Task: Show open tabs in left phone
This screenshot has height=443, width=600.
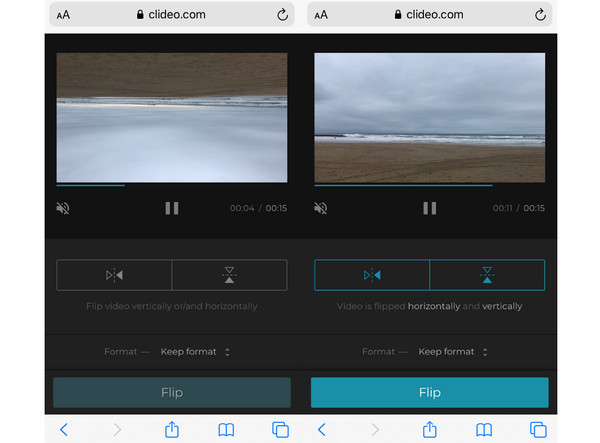Action: click(280, 430)
